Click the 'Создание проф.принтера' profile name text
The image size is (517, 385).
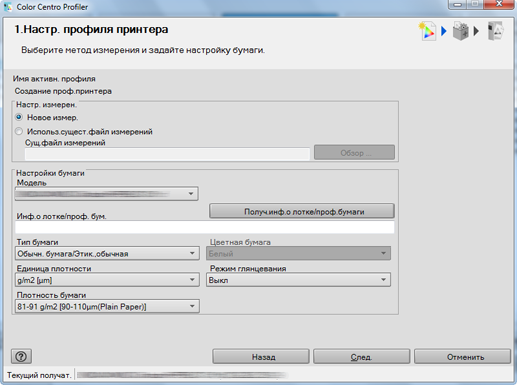tap(63, 91)
